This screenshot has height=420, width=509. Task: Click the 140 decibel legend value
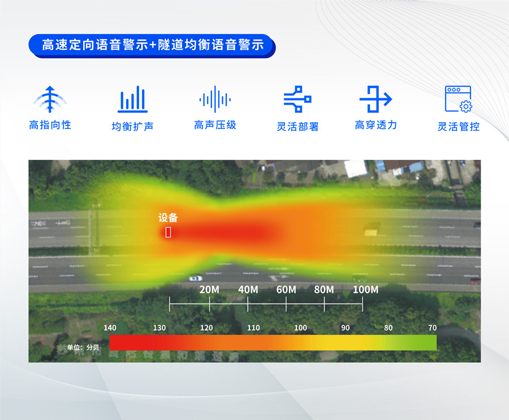(x=110, y=328)
